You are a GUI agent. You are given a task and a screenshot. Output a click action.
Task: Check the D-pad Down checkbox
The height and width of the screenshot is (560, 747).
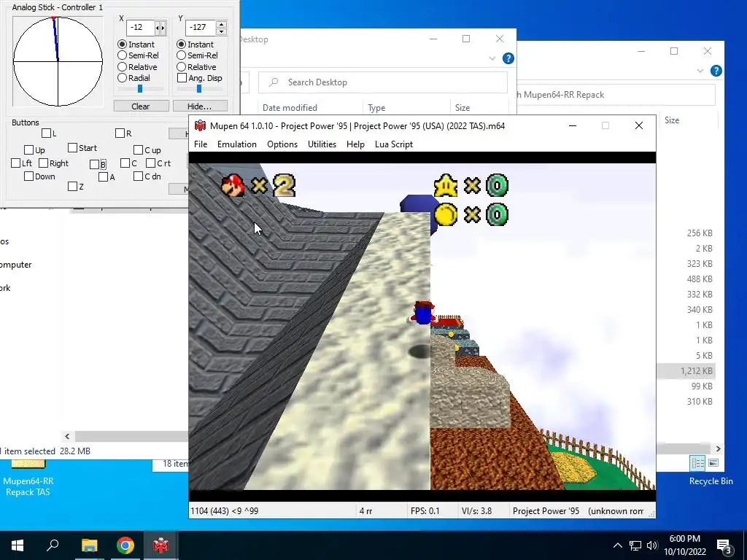[x=28, y=176]
